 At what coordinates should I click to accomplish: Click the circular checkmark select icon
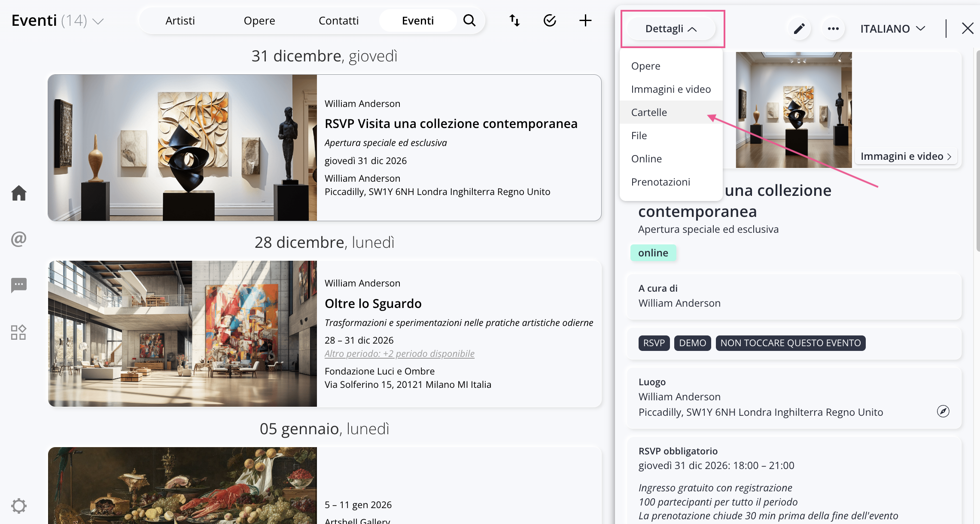[550, 20]
